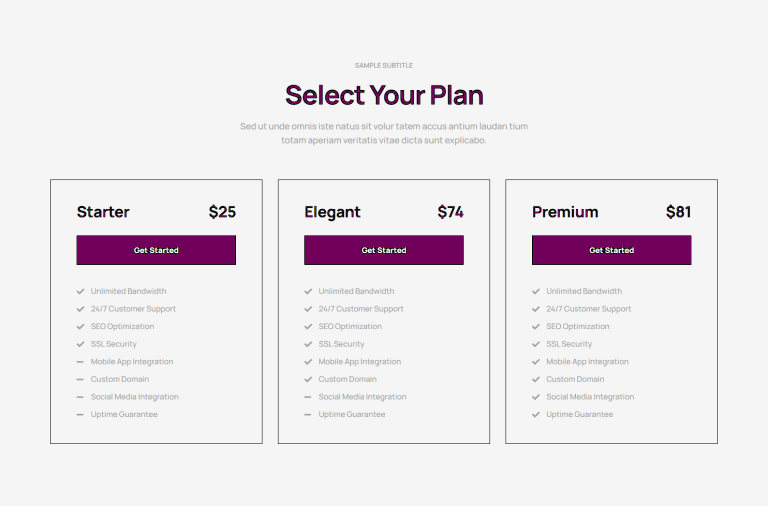Click Get Started in the Premium plan
The width and height of the screenshot is (768, 506).
(611, 250)
